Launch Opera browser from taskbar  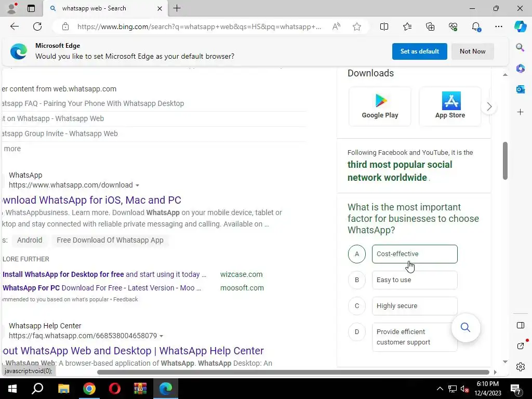(x=115, y=389)
